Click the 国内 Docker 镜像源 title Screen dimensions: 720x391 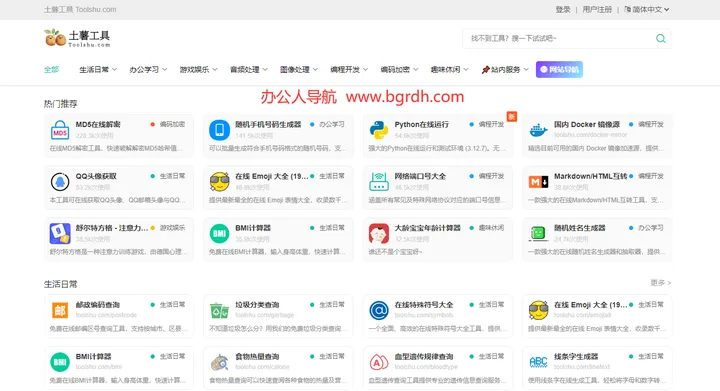click(587, 124)
